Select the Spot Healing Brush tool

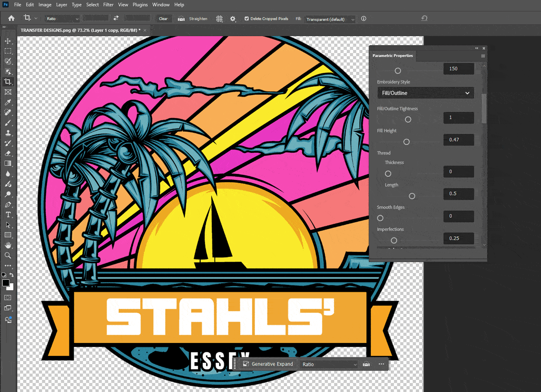[x=8, y=112]
